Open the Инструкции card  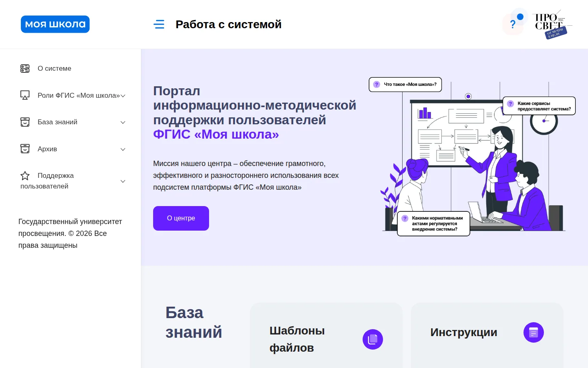coord(487,335)
